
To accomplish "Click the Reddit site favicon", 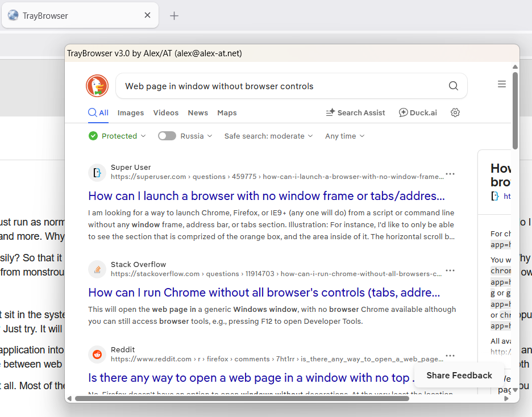I will click(x=97, y=354).
